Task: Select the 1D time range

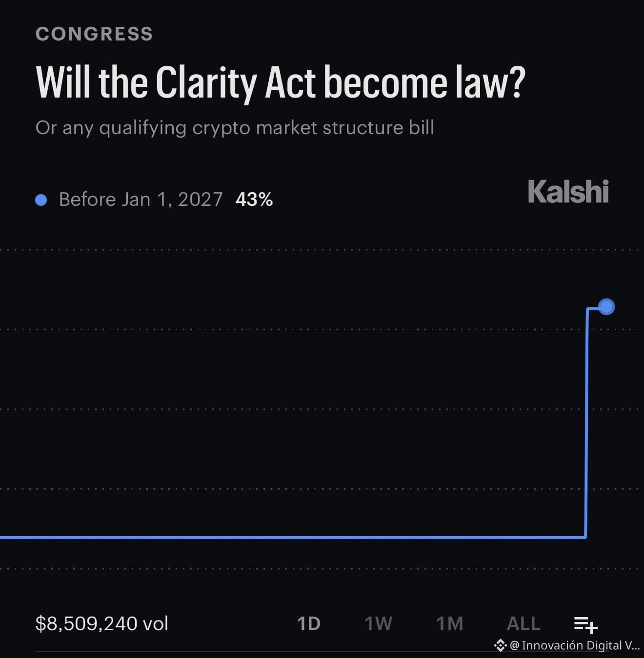Action: [309, 623]
